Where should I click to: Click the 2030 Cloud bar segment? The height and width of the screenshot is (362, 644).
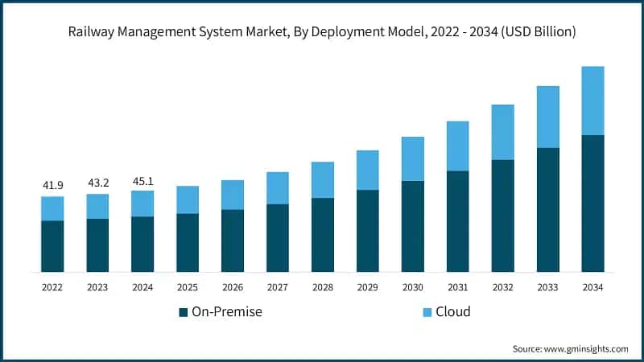[413, 159]
